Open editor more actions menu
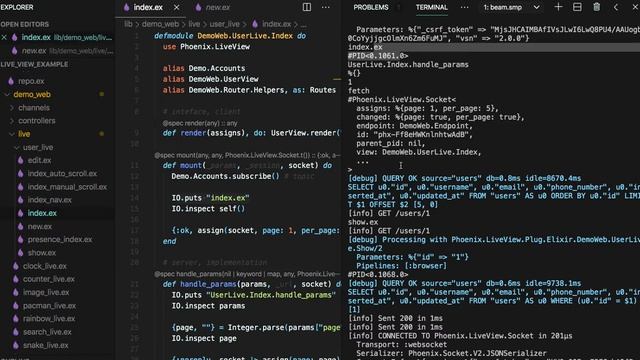Image resolution: width=640 pixels, height=360 pixels. (x=326, y=7)
